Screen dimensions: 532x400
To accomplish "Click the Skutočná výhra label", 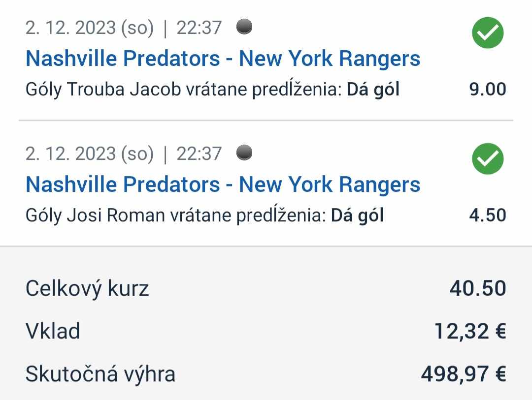I will click(x=100, y=374).
